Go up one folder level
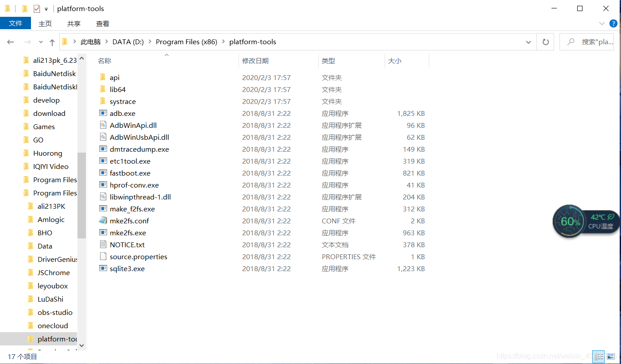Viewport: 621px width, 364px height. pyautogui.click(x=52, y=42)
